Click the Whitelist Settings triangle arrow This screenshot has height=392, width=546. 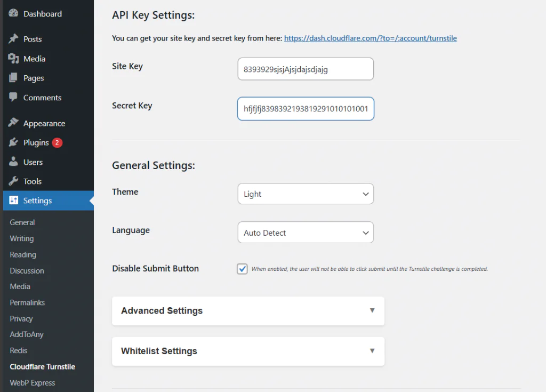click(x=372, y=351)
